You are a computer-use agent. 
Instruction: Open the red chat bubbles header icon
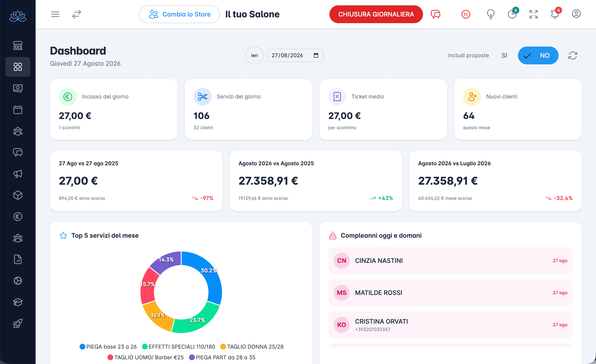(435, 14)
